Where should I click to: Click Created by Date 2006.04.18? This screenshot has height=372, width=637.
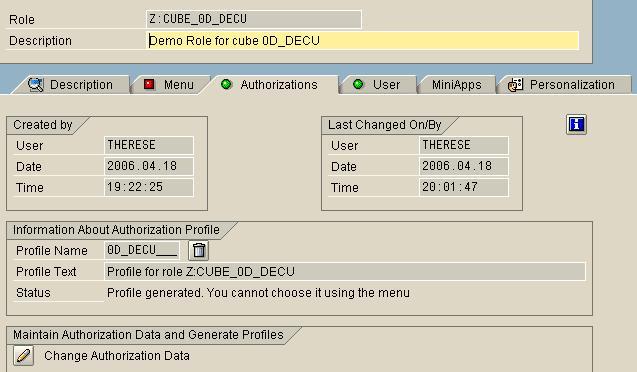[x=149, y=166]
